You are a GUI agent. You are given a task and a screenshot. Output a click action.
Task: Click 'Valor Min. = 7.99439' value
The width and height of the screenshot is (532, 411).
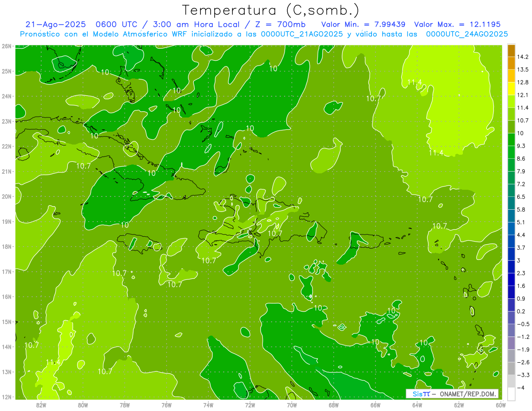tap(364, 24)
